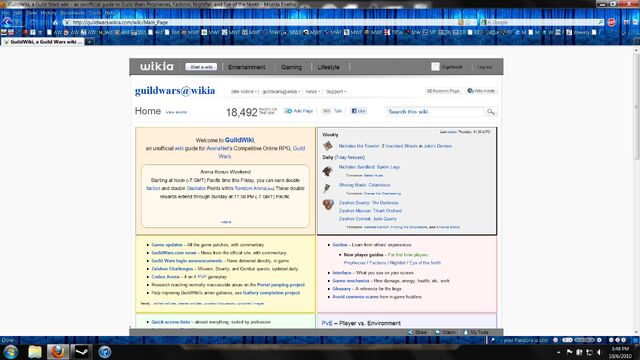Open the History menu

tap(49, 13)
